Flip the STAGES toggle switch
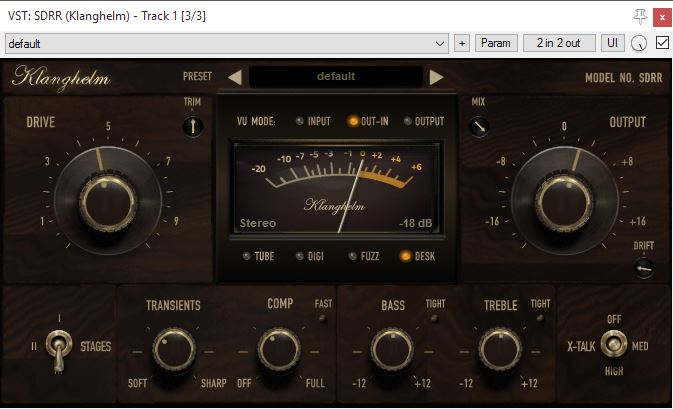This screenshot has height=409, width=673. click(59, 349)
